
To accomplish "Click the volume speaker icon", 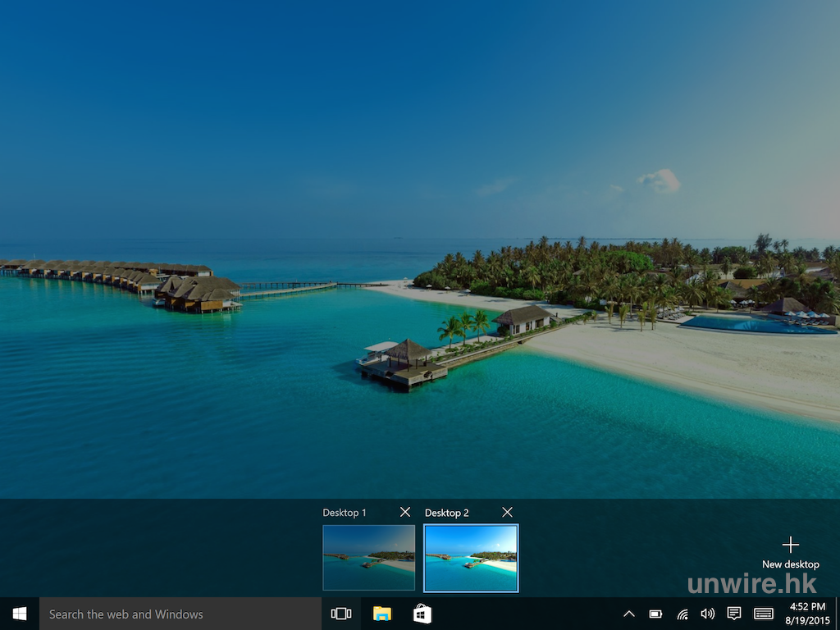I will pos(707,614).
